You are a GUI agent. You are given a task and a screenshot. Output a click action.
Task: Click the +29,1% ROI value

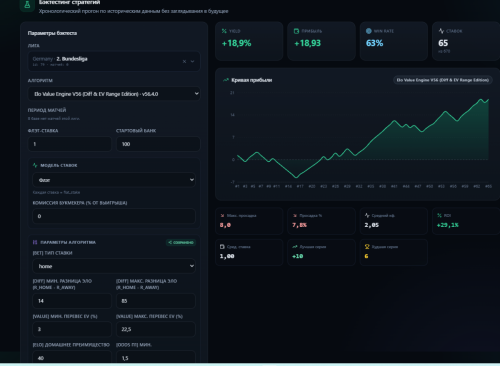tap(448, 225)
